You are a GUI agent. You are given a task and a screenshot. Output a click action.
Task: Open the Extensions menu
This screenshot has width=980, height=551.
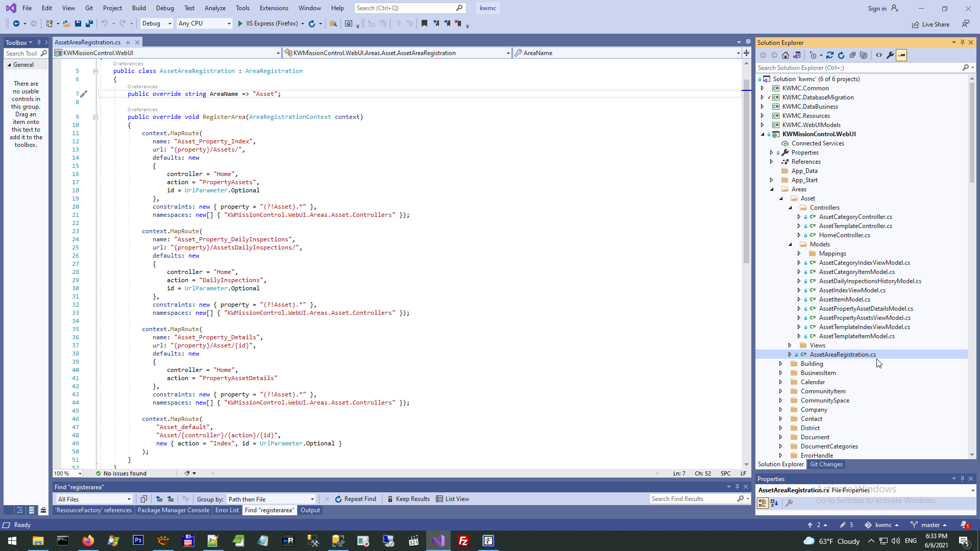[x=274, y=8]
